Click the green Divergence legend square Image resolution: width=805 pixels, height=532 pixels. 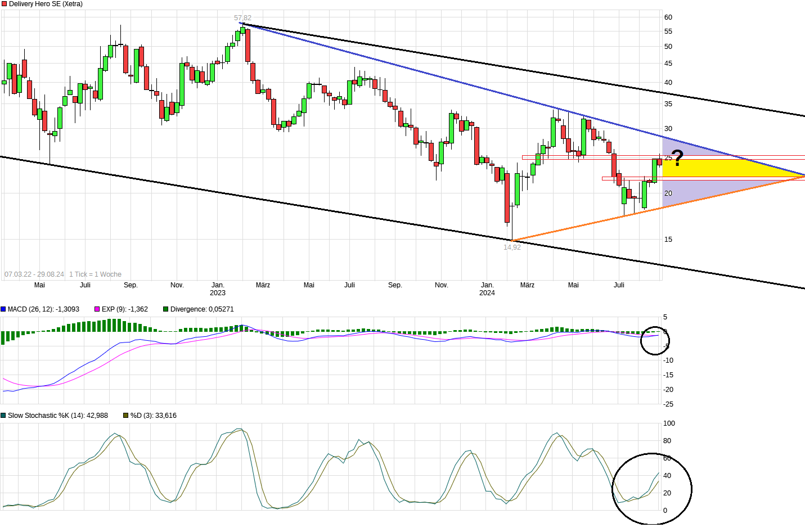166,309
